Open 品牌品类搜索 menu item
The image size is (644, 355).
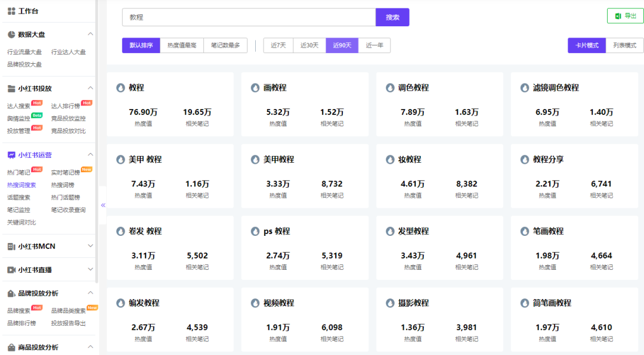point(68,311)
